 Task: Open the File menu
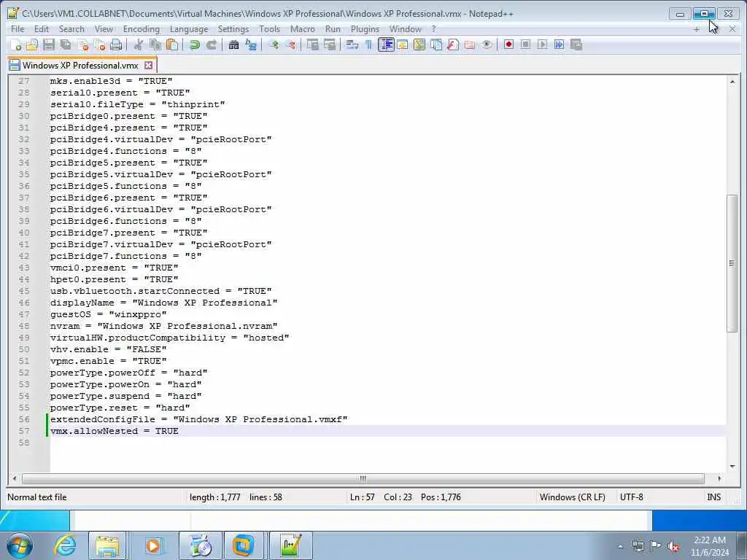(x=18, y=29)
